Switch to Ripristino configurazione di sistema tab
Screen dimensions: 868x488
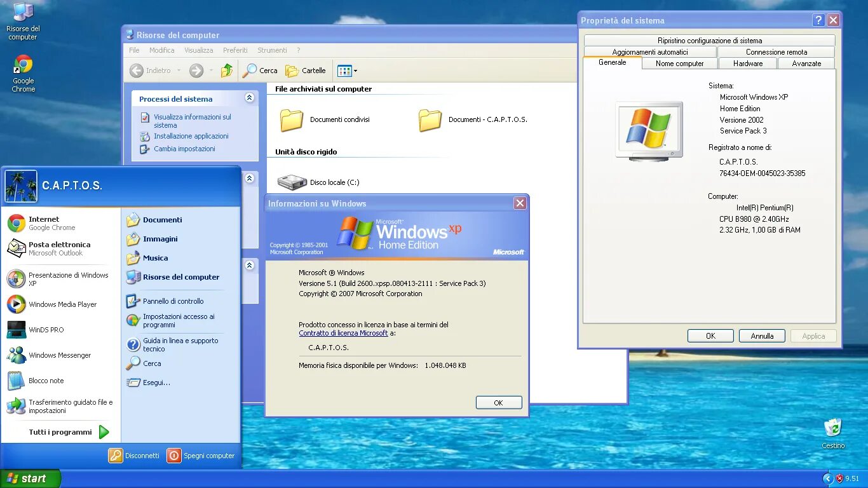click(x=710, y=40)
